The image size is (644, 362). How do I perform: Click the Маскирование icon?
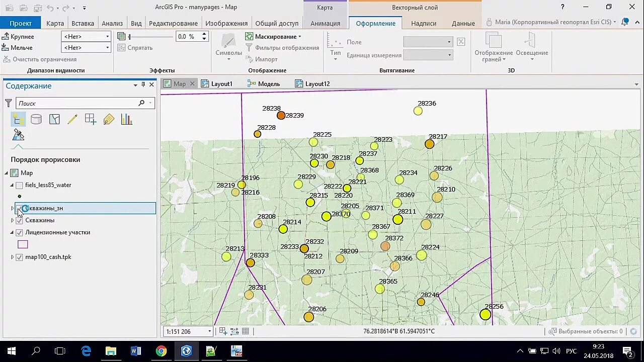(249, 36)
